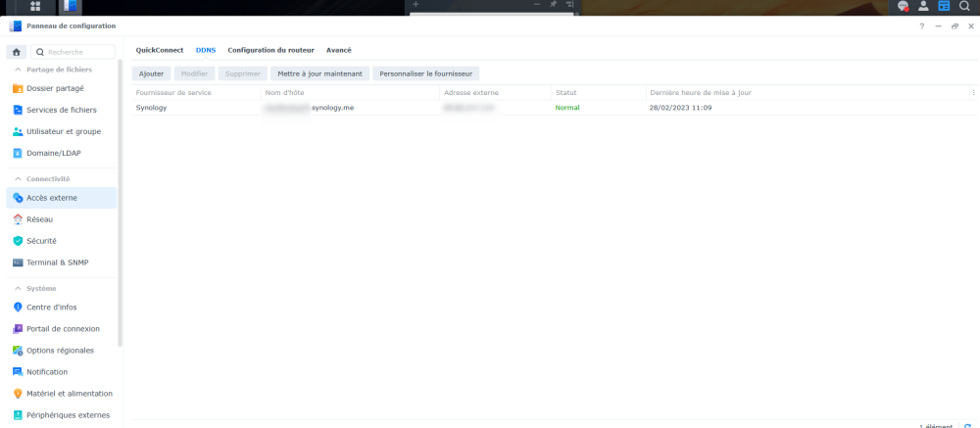Image resolution: width=980 pixels, height=428 pixels.
Task: Open the Configuration du routeur tab
Action: click(270, 50)
